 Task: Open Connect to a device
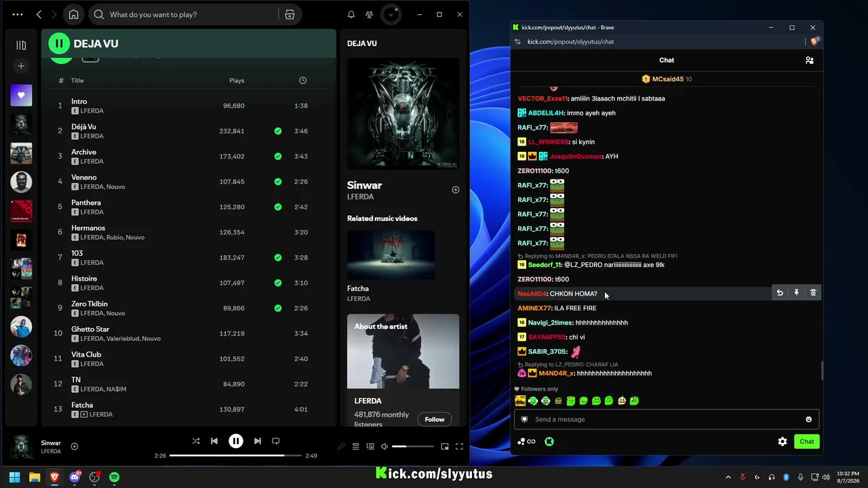[370, 446]
